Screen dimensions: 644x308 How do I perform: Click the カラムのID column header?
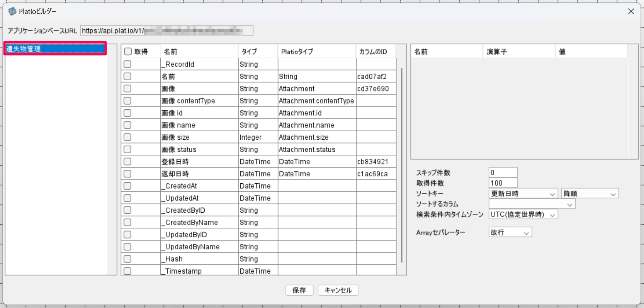coord(376,52)
